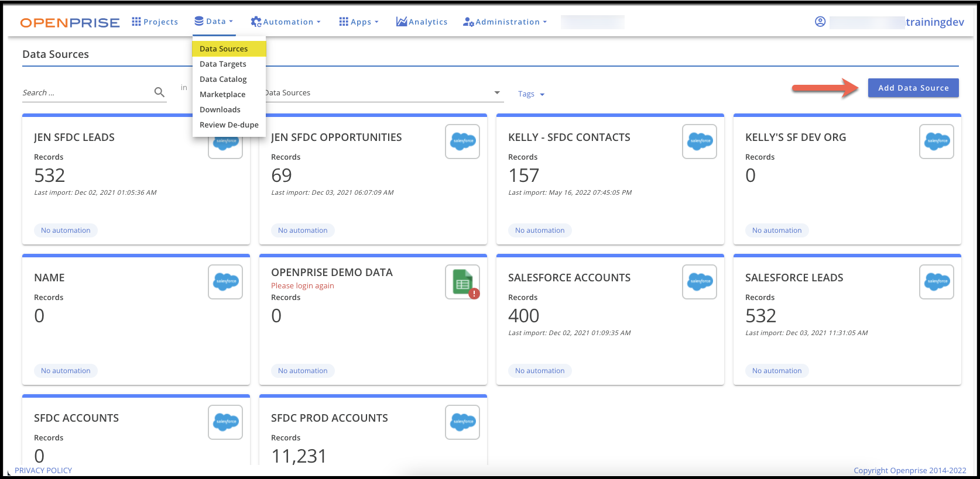
Task: Expand the Automation menu
Action: 286,22
